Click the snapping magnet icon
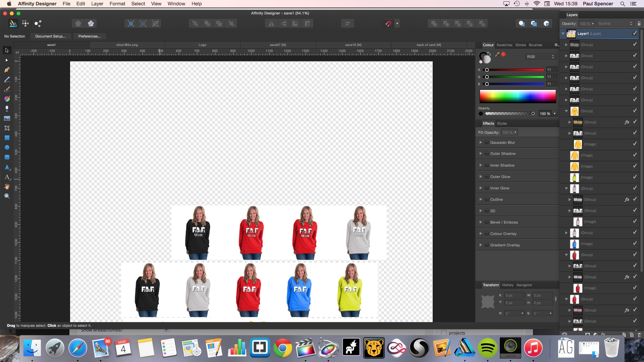This screenshot has width=644, height=362. pyautogui.click(x=388, y=23)
